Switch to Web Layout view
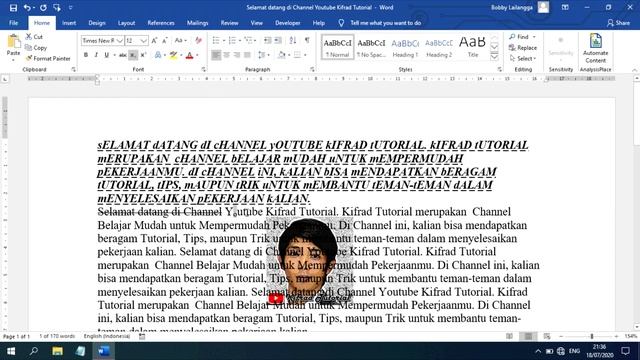This screenshot has height=360, width=640. tap(547, 336)
